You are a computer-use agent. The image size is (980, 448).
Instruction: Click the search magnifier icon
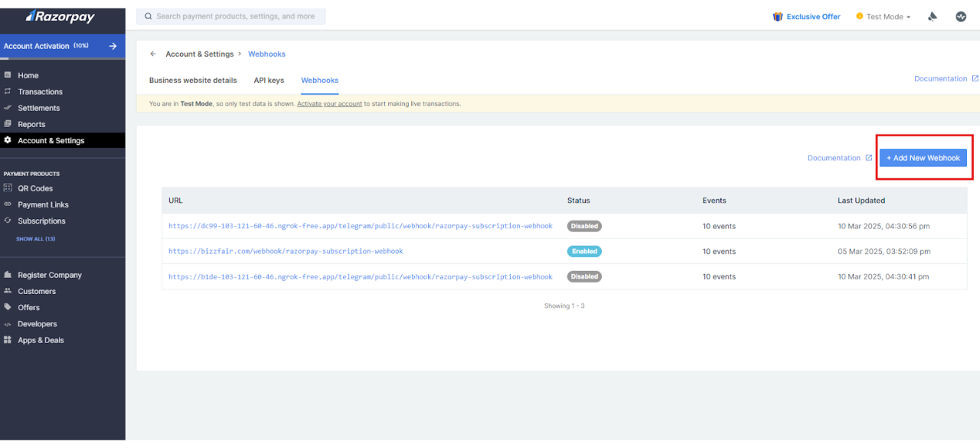[147, 16]
